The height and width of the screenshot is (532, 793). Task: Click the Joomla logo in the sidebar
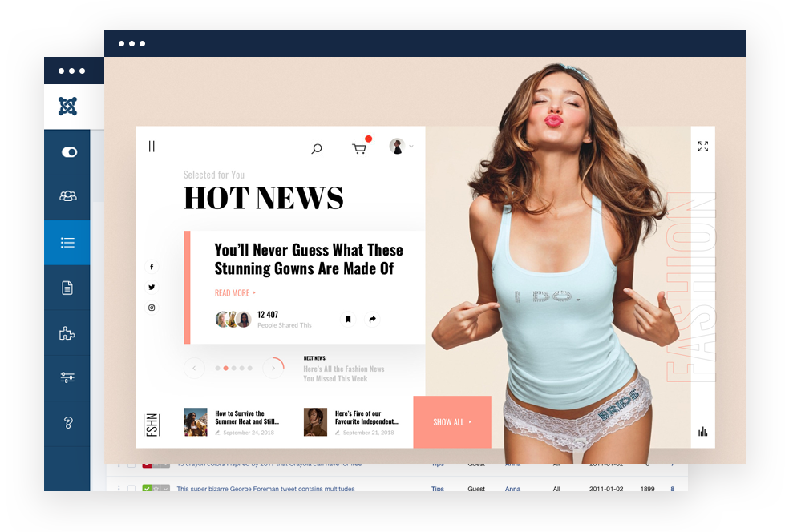[67, 106]
